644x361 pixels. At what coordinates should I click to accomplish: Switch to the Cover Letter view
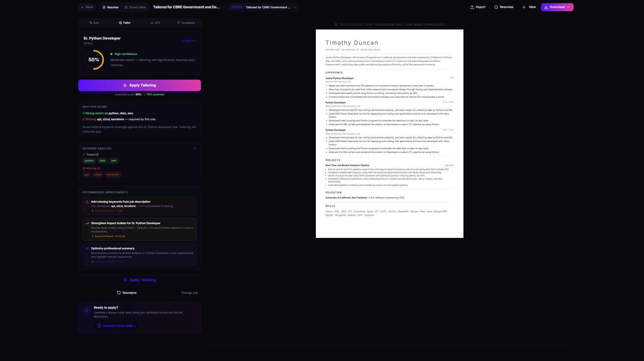coord(135,7)
